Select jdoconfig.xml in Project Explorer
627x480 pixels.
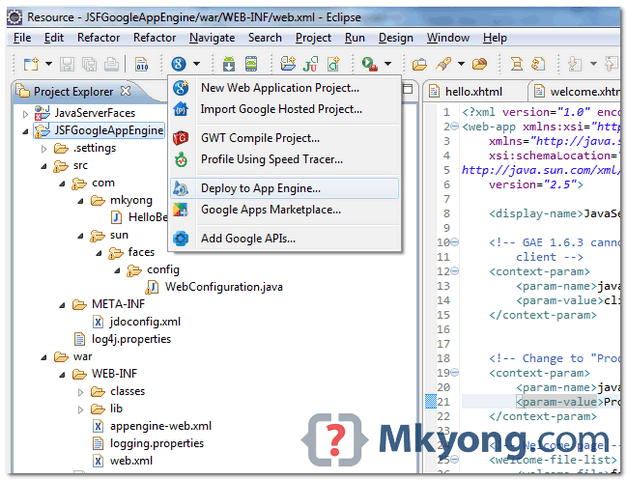145,322
